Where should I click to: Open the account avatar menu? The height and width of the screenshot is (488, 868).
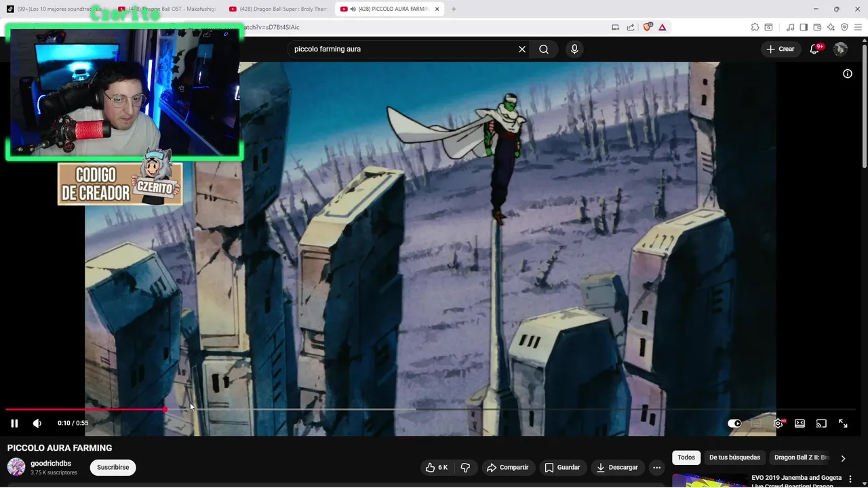click(840, 49)
